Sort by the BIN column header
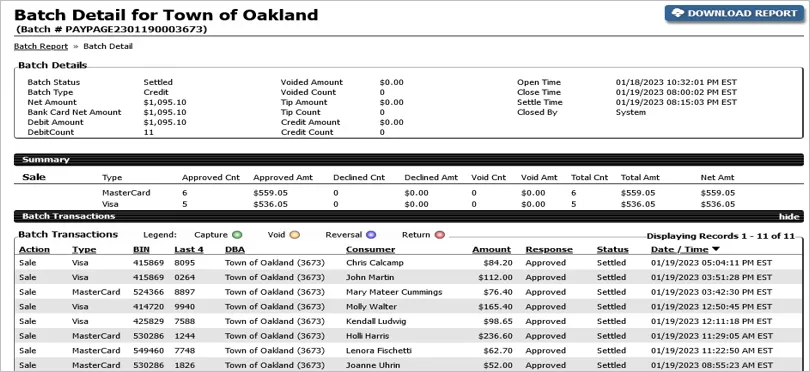The image size is (810, 372). [141, 250]
